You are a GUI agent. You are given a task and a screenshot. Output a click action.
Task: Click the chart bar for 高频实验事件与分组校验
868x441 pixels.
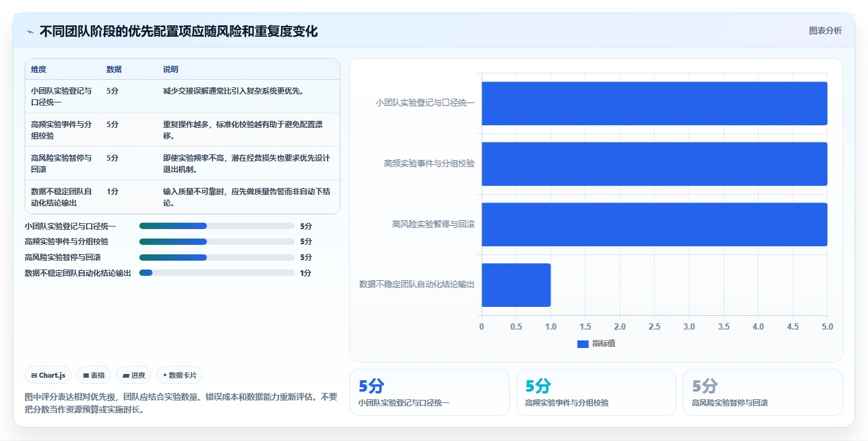click(654, 164)
